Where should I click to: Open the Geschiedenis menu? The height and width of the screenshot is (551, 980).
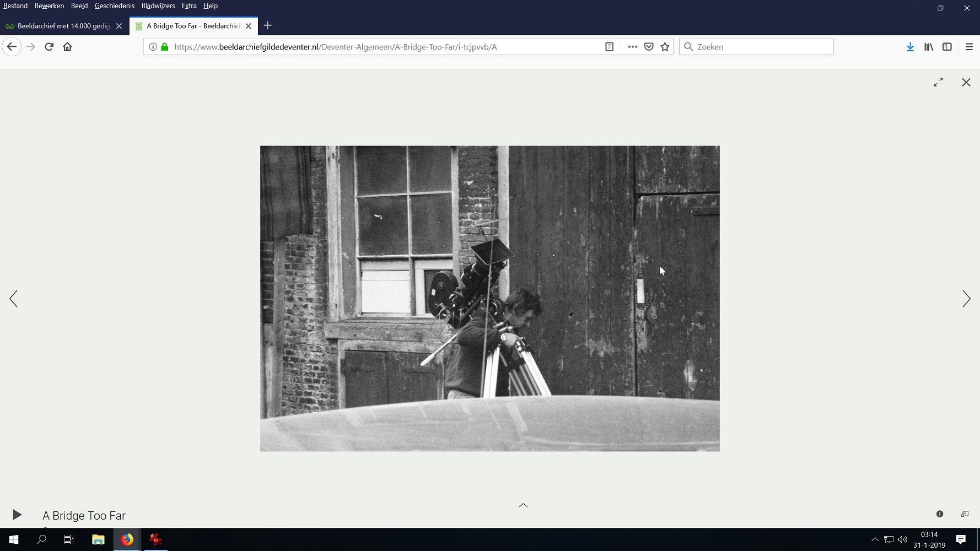click(114, 6)
